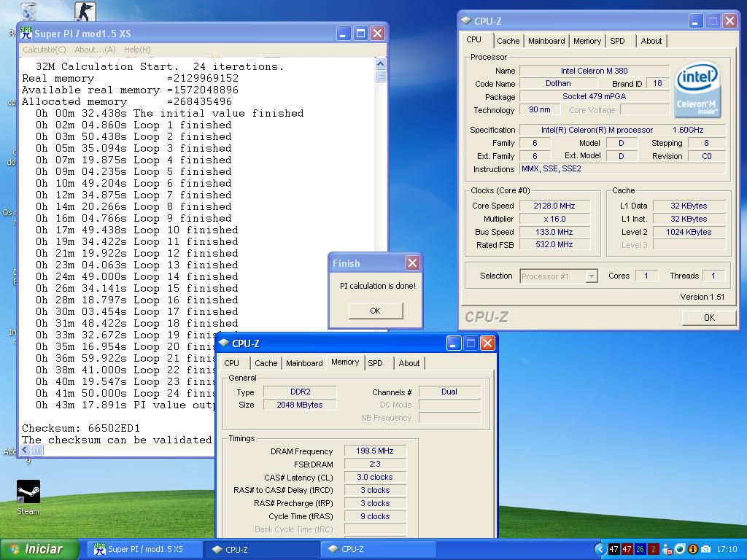Click the 2128.0 MHz core speed value

coord(554,206)
